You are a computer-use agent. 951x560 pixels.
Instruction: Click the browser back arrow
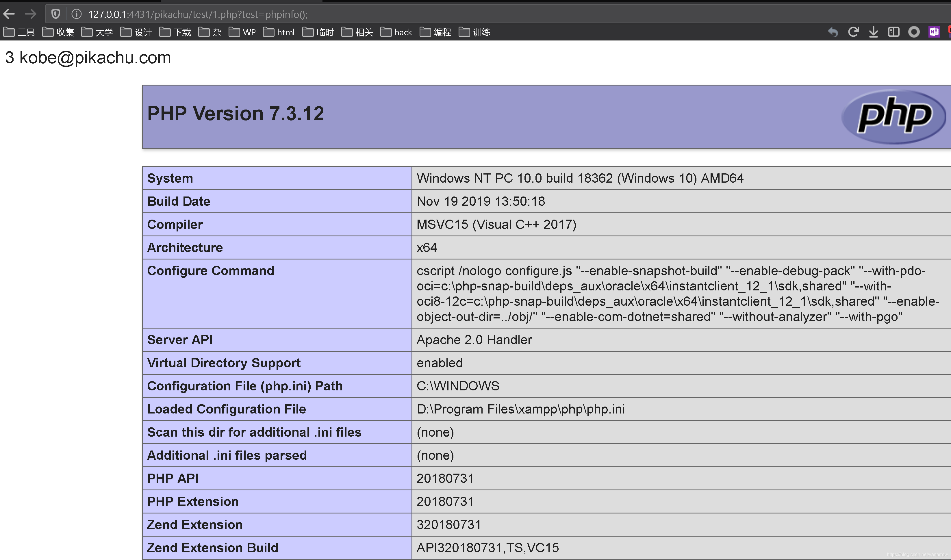click(x=9, y=14)
